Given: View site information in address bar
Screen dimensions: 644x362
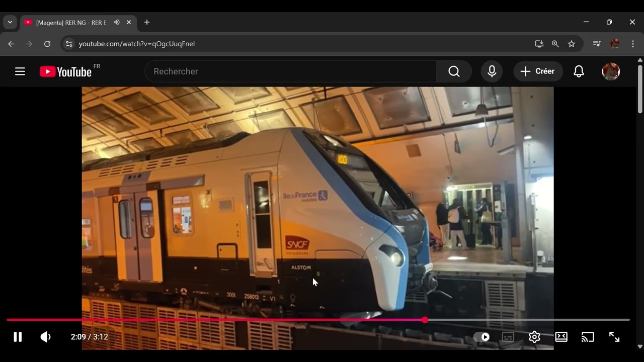Looking at the screenshot, I should pyautogui.click(x=69, y=44).
